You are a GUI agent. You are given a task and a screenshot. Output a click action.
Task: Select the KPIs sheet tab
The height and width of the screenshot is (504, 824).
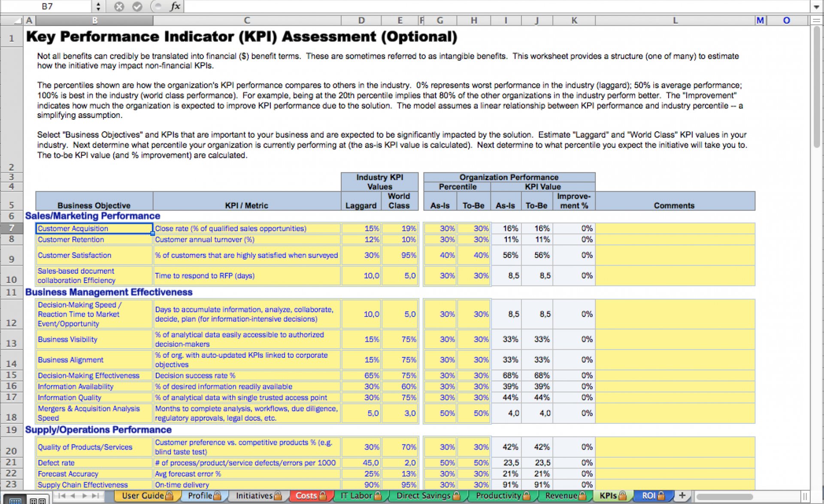tap(612, 496)
